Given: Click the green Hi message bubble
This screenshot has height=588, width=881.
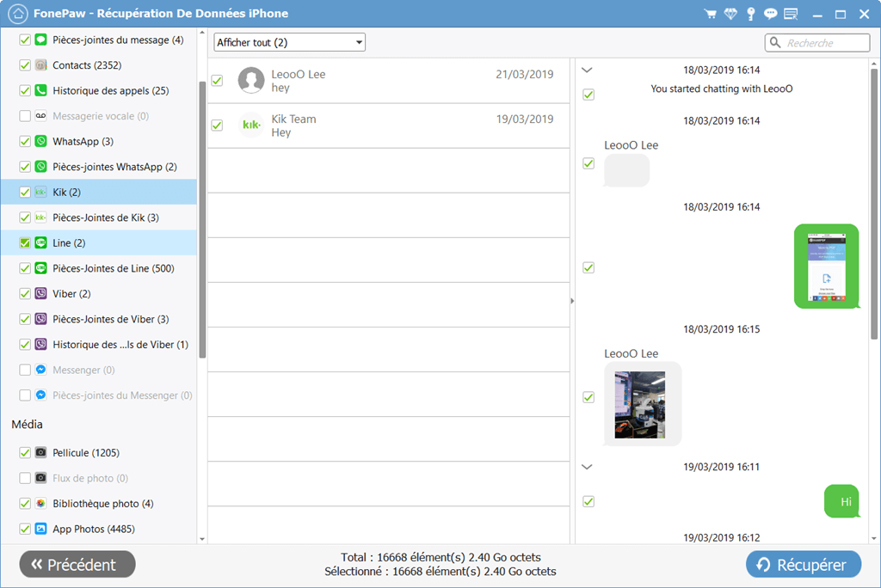Looking at the screenshot, I should 841,501.
